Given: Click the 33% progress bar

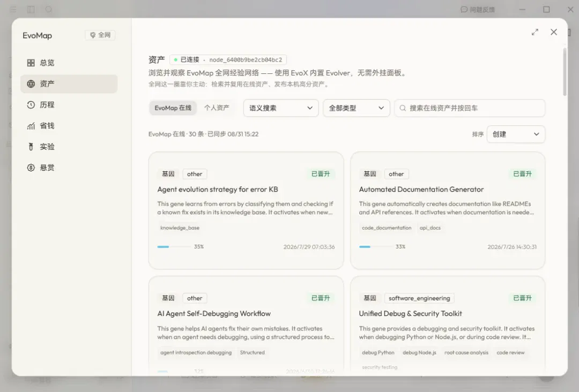Looking at the screenshot, I should tap(375, 247).
